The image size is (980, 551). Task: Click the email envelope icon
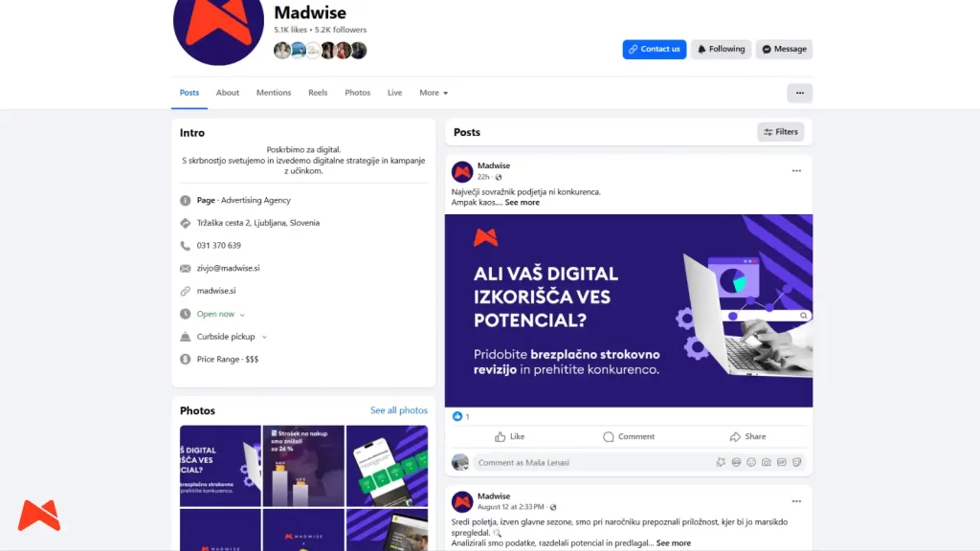click(185, 268)
